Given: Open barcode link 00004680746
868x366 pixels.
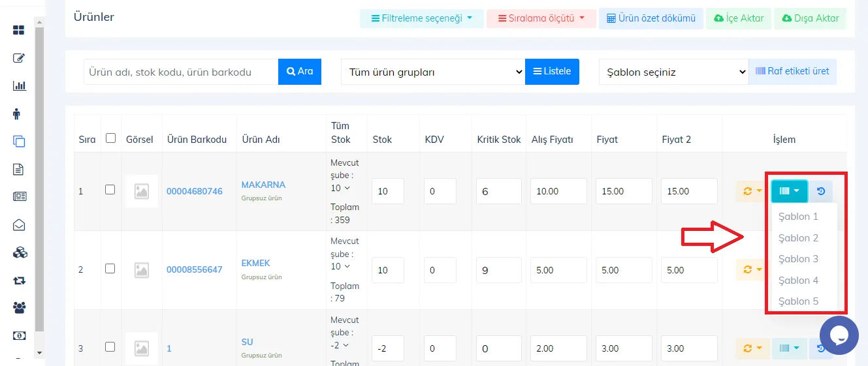Looking at the screenshot, I should [x=195, y=191].
